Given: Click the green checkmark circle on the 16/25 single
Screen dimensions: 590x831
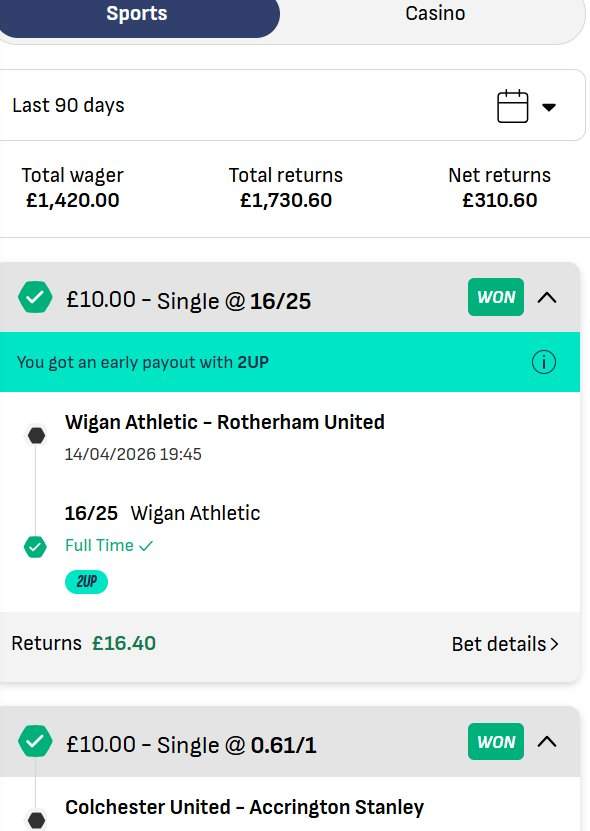Looking at the screenshot, I should (35, 297).
